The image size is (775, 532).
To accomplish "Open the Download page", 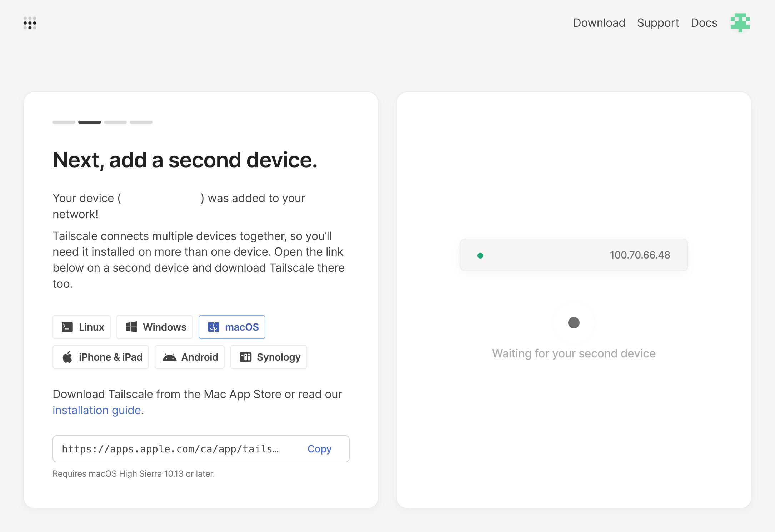I will (x=599, y=23).
